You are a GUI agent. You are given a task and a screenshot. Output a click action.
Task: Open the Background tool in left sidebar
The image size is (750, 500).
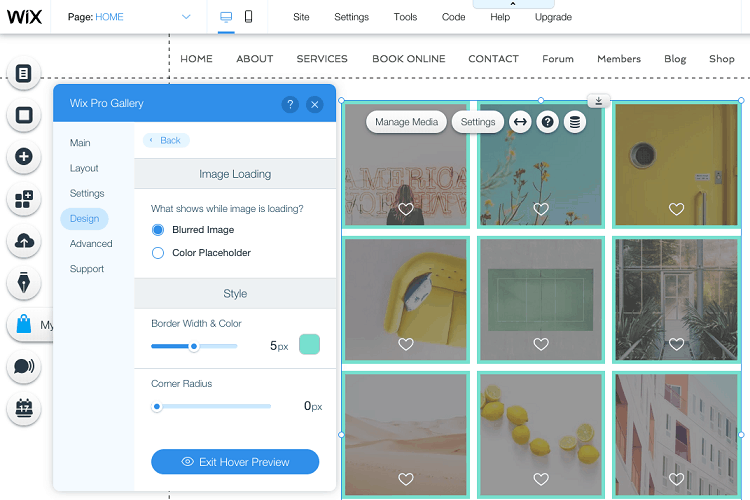[23, 115]
